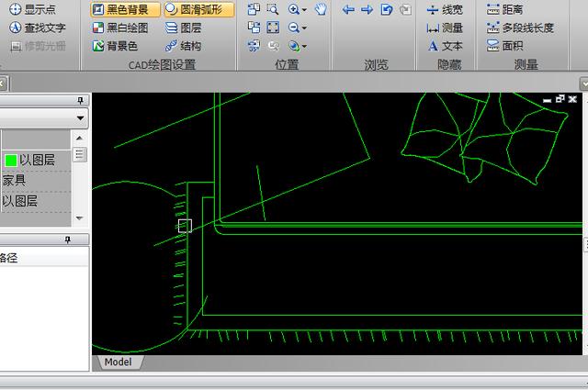
Task: Expand the zoom-in dropdown arrow
Action: (304, 10)
